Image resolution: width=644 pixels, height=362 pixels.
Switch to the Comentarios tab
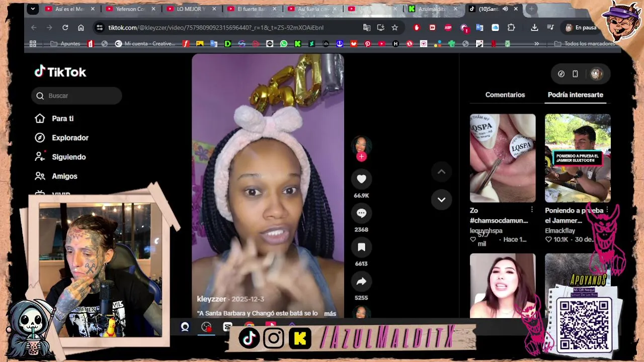505,95
